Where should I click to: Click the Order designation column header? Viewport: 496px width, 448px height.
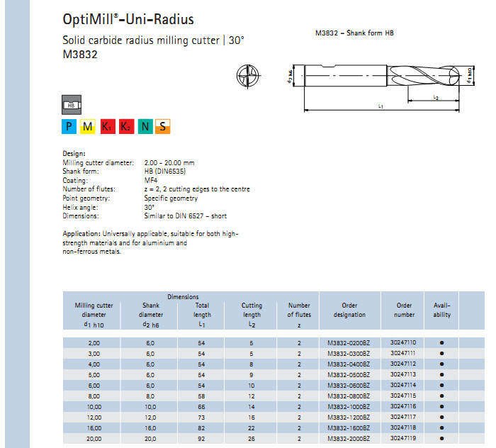pos(349,310)
